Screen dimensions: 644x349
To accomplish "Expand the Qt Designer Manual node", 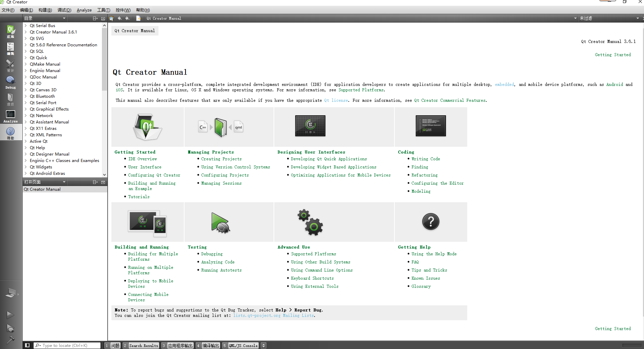I will pyautogui.click(x=26, y=154).
